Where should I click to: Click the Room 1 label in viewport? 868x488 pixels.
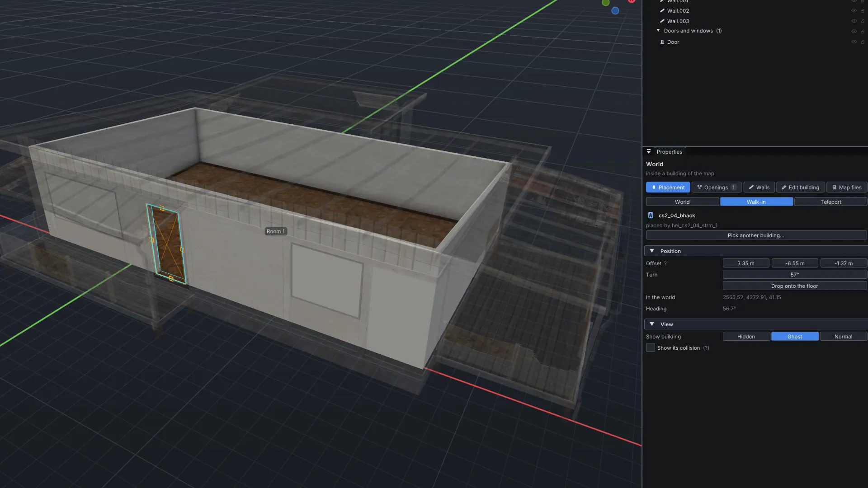(x=276, y=231)
